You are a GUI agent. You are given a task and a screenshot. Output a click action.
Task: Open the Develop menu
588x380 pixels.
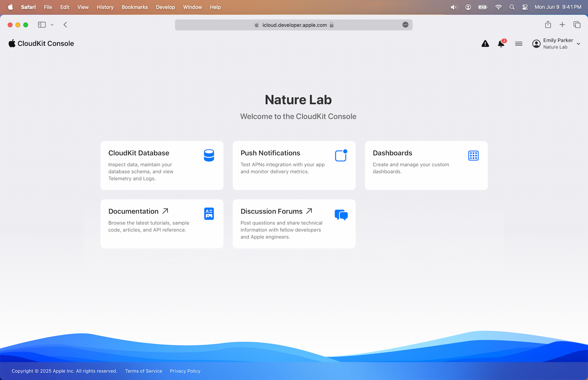(x=165, y=7)
